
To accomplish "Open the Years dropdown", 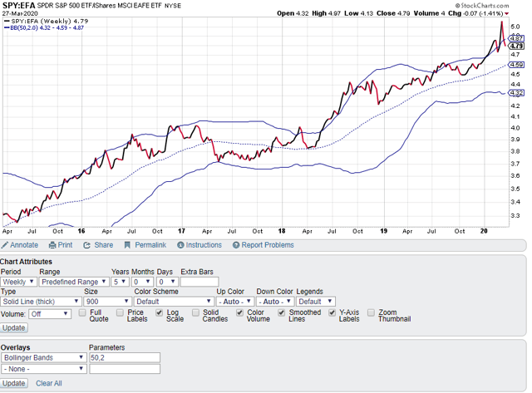I will tap(120, 282).
